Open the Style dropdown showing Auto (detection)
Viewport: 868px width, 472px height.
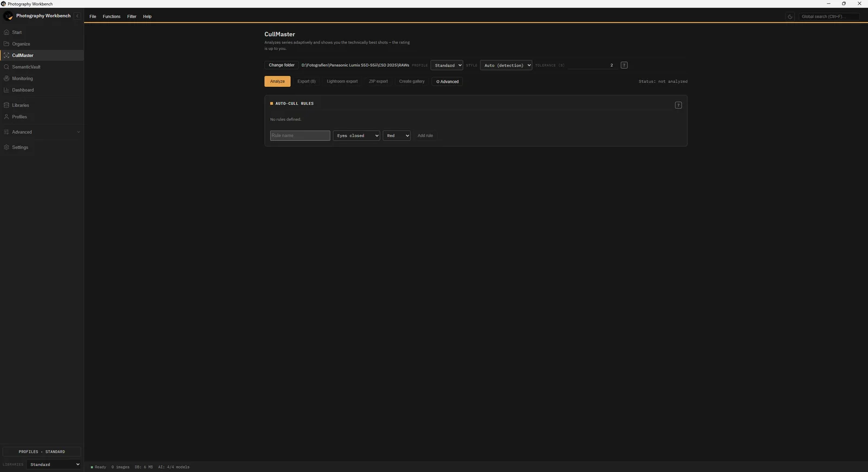click(x=506, y=65)
